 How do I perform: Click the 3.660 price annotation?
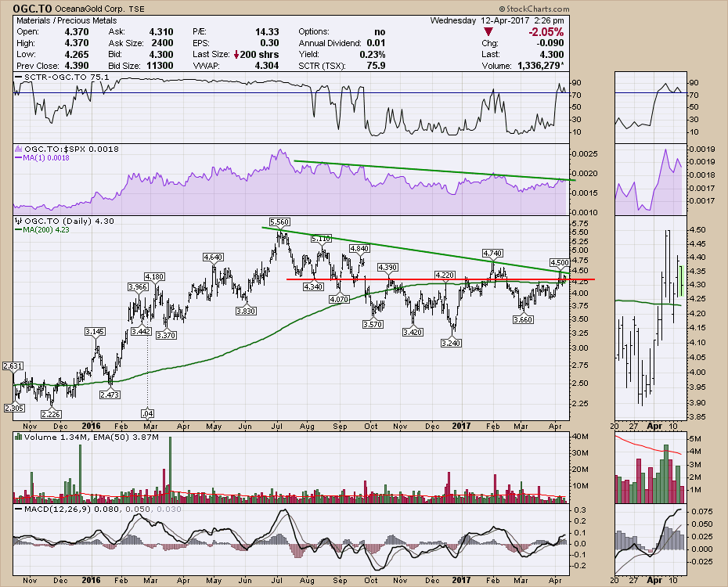pos(523,319)
